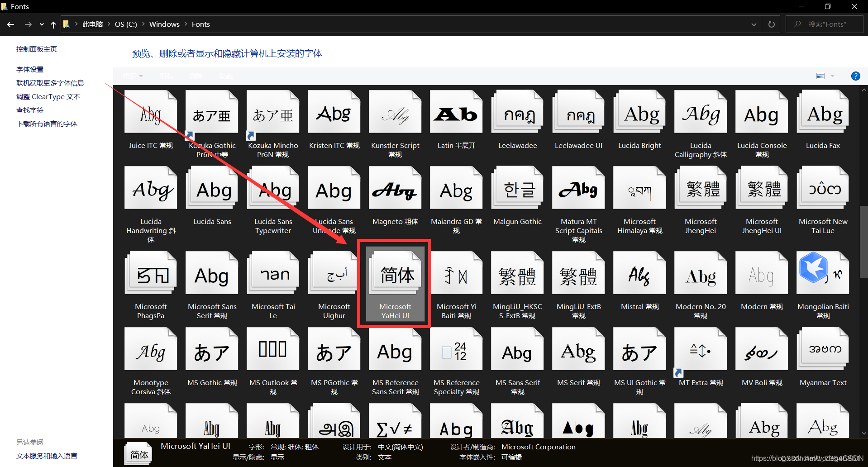Open 控制面板主页 link
868x467 pixels.
click(x=37, y=49)
